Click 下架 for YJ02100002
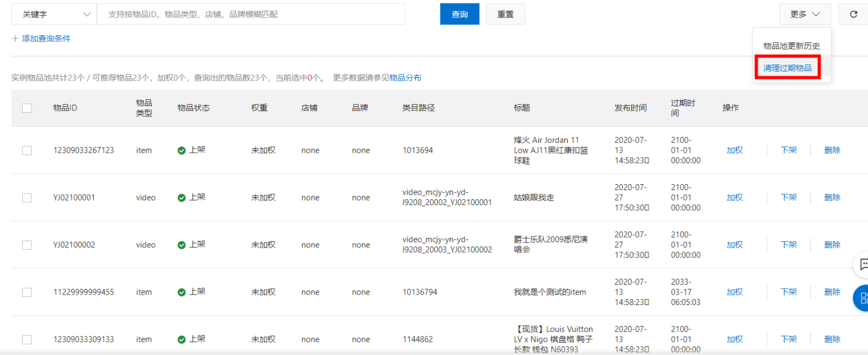 pos(789,245)
